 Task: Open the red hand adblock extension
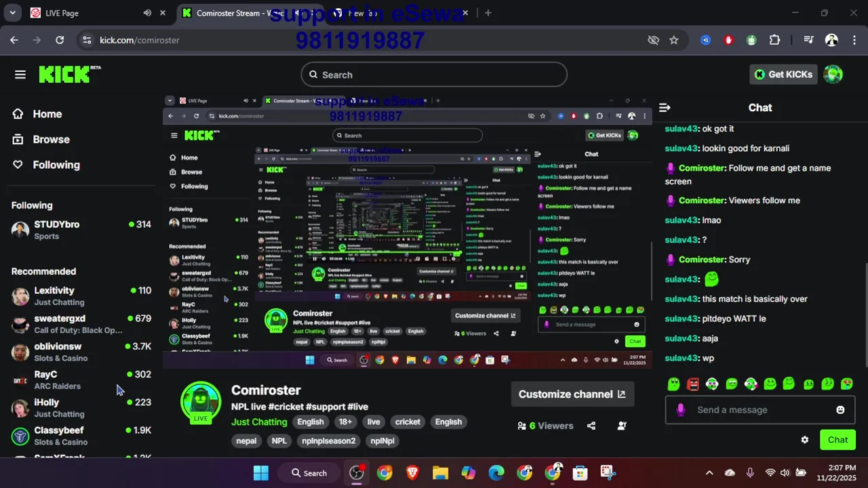coord(729,40)
